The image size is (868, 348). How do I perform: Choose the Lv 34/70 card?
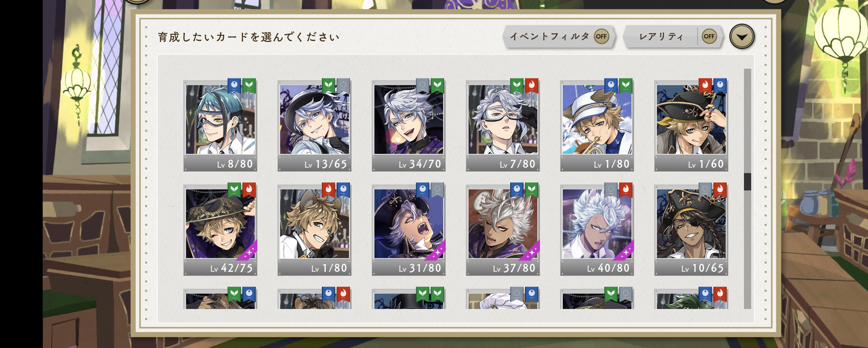(x=409, y=125)
